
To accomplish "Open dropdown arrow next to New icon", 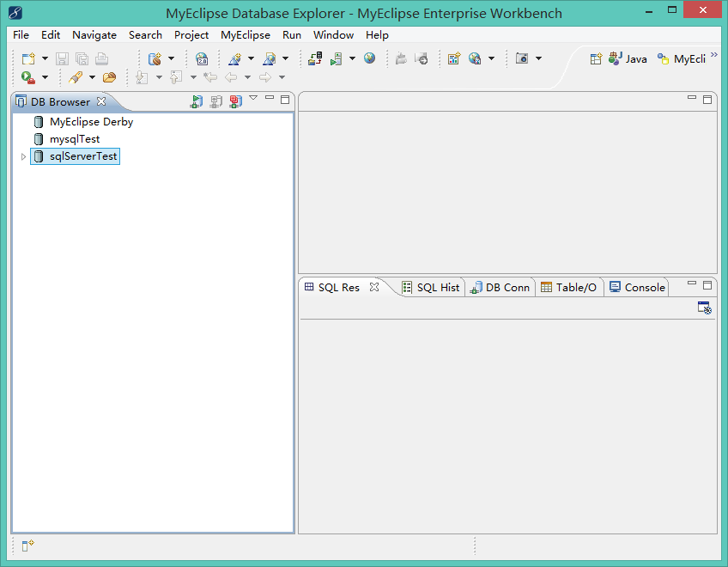I will pyautogui.click(x=44, y=58).
